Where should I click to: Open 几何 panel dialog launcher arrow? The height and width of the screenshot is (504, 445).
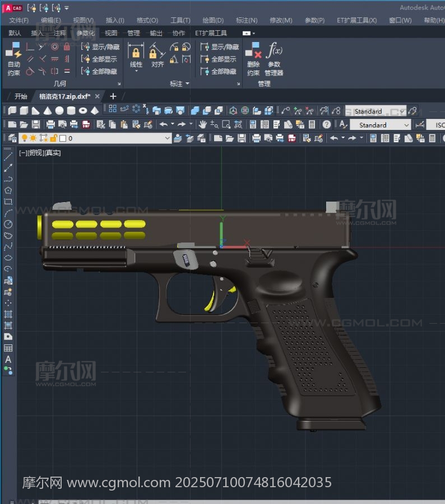tap(119, 84)
